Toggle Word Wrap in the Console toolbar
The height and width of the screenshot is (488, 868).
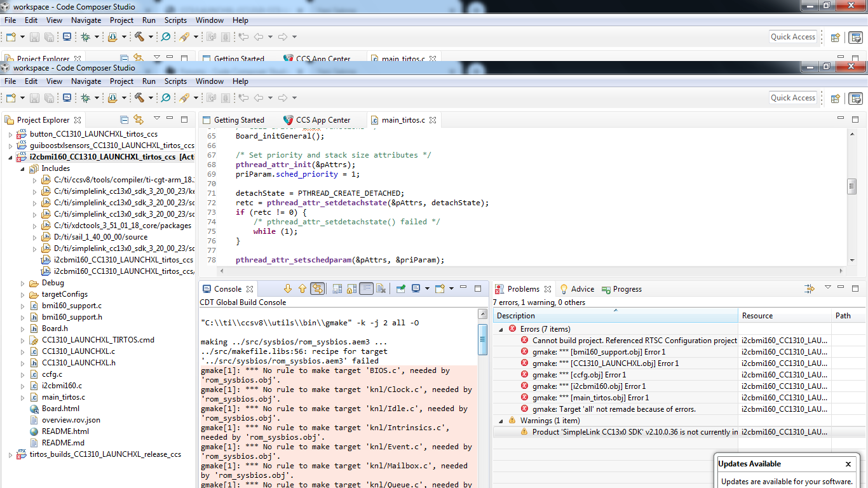pos(366,289)
